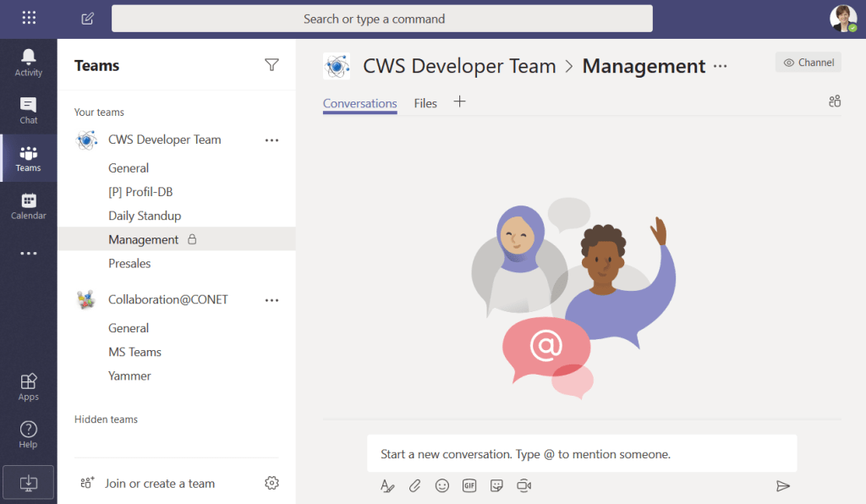Switch to the Files tab

tap(425, 103)
